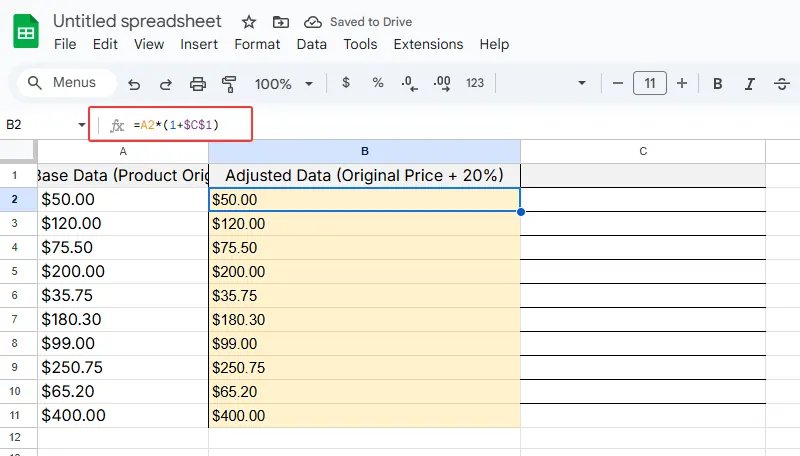This screenshot has height=456, width=800.
Task: Click the Decrease decimal places icon
Action: click(409, 84)
